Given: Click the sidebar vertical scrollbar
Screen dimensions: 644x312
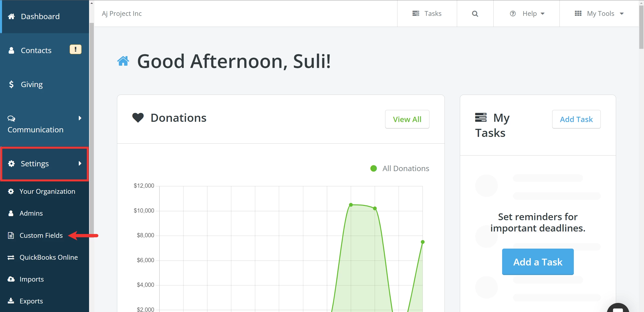Looking at the screenshot, I should click(x=92, y=126).
